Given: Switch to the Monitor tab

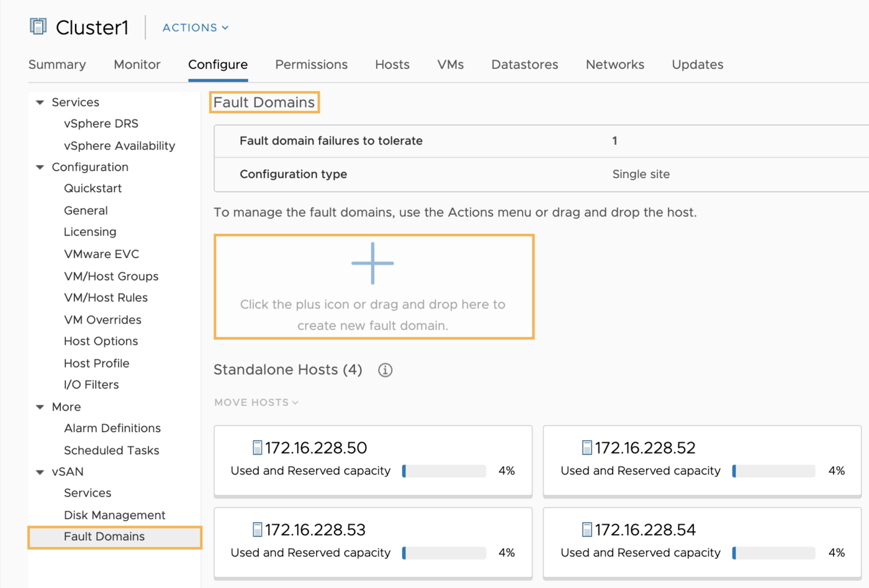Looking at the screenshot, I should 137,65.
